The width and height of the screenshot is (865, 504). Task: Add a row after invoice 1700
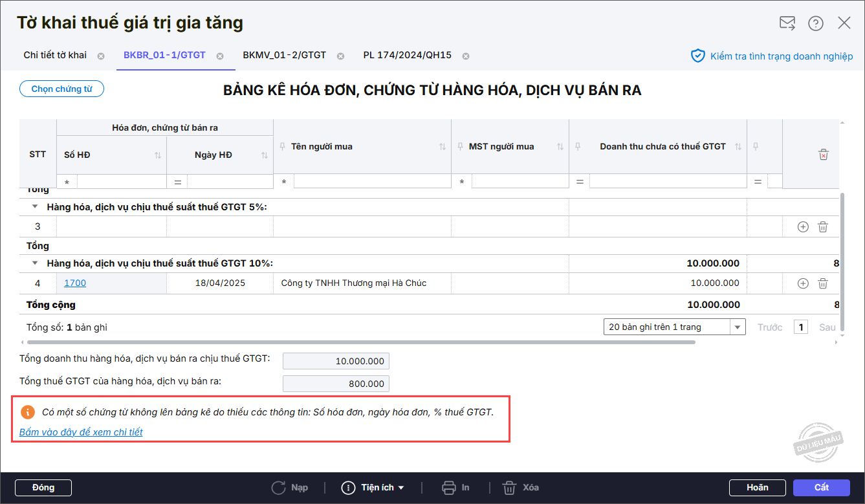803,283
